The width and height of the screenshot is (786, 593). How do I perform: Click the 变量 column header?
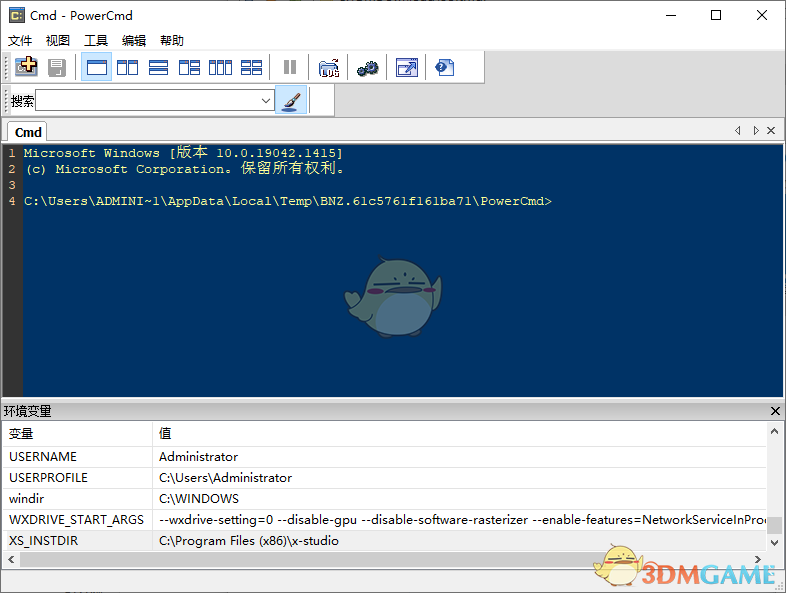[78, 434]
